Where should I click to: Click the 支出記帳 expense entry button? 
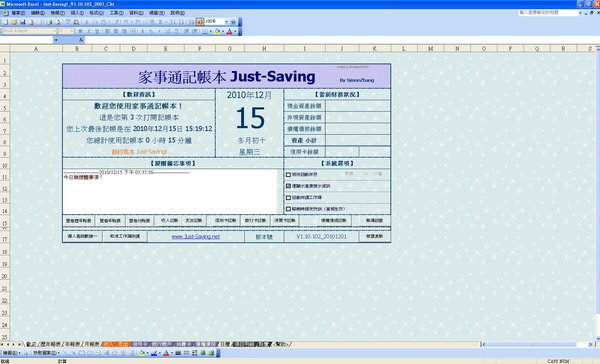[x=194, y=220]
